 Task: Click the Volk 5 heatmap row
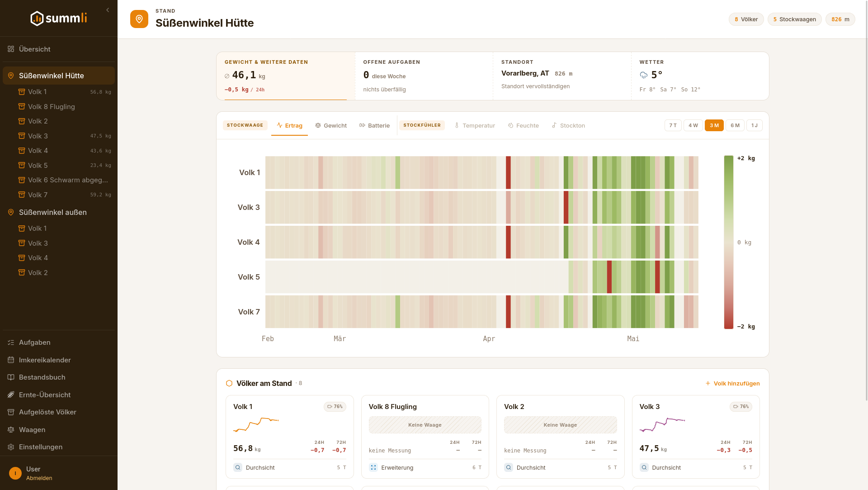coord(481,277)
